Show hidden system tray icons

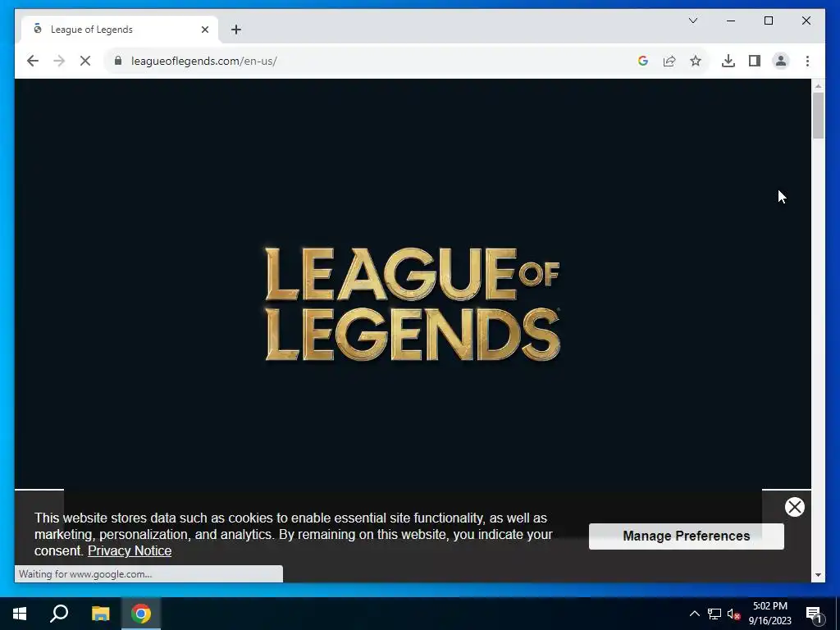[694, 614]
